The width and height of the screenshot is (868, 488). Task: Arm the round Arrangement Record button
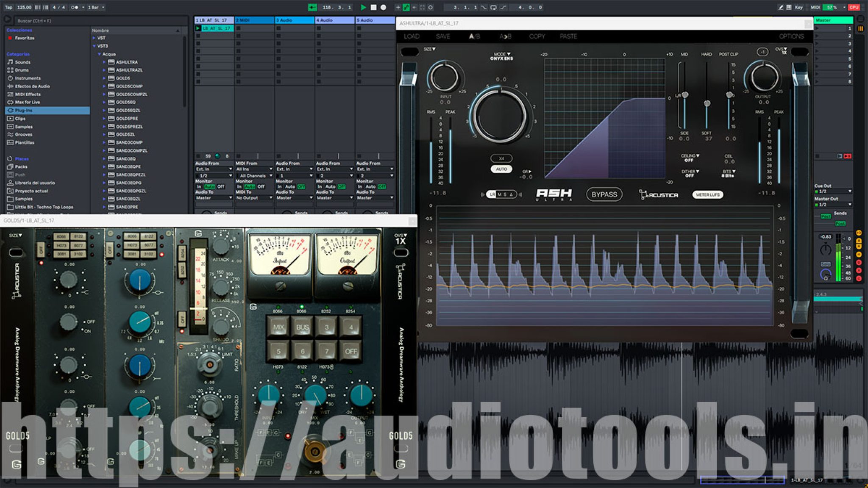[383, 7]
